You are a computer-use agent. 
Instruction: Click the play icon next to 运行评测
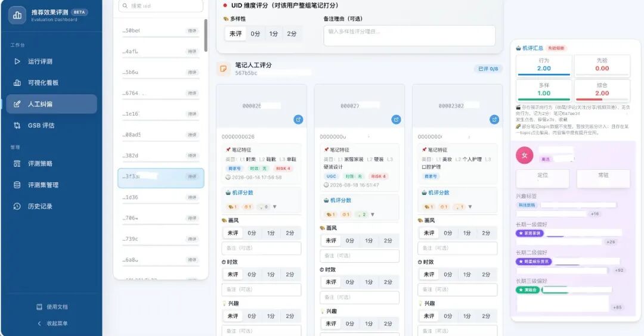point(17,61)
